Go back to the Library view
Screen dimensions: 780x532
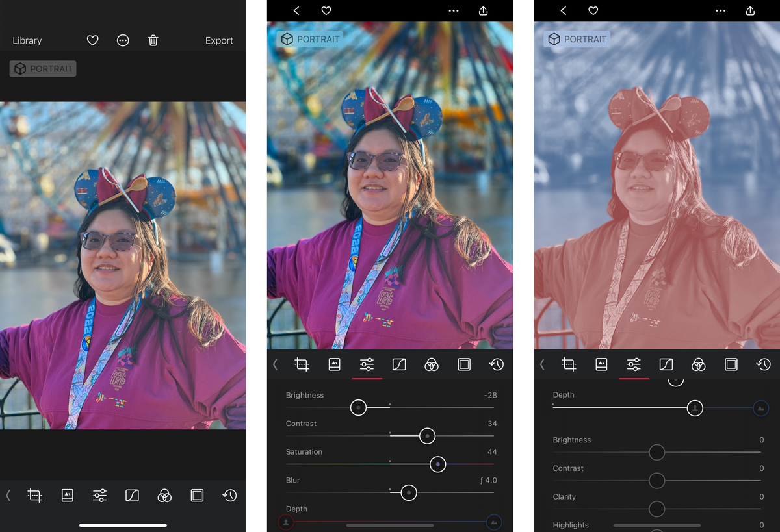tap(27, 40)
